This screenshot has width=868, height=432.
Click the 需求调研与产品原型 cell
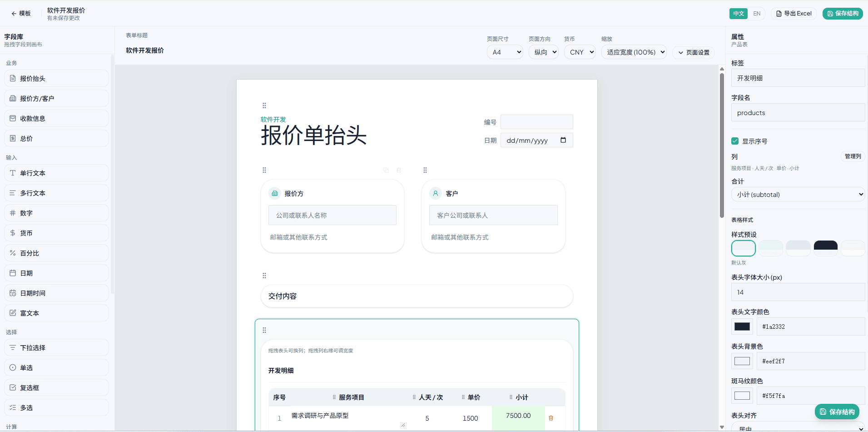pyautogui.click(x=348, y=417)
